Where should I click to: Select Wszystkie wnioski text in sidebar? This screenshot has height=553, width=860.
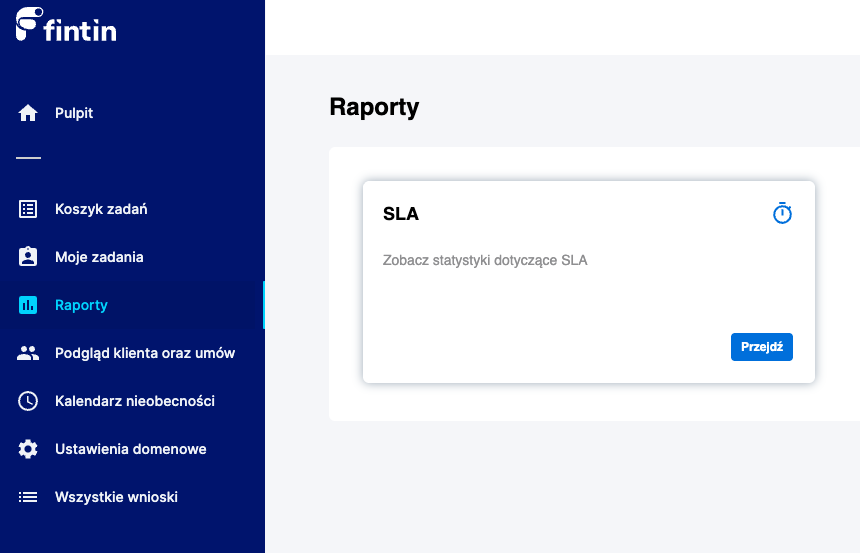[116, 497]
